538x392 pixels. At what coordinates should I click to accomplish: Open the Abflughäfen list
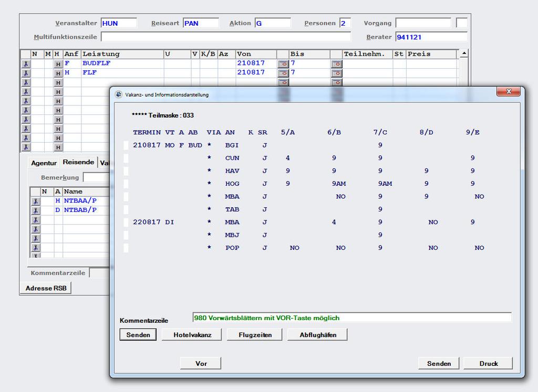(318, 335)
